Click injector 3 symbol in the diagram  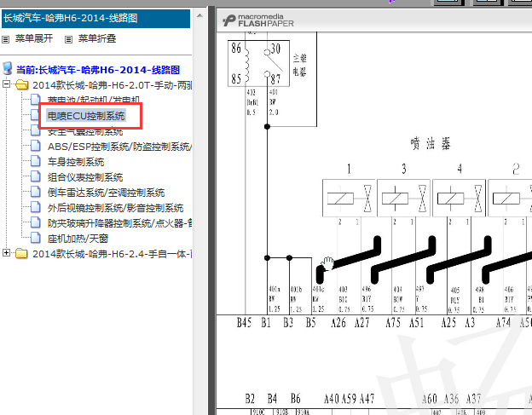(404, 198)
